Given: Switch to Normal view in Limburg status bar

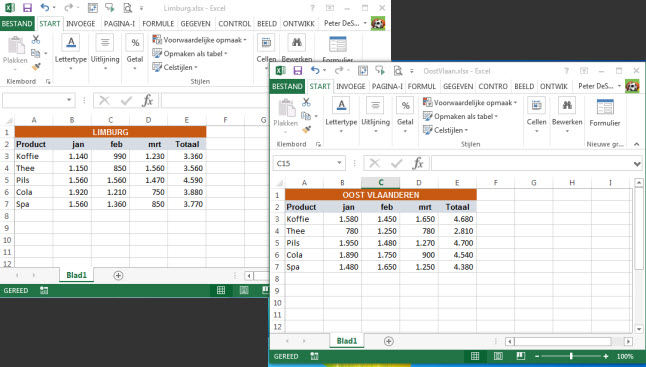Looking at the screenshot, I should coord(221,290).
